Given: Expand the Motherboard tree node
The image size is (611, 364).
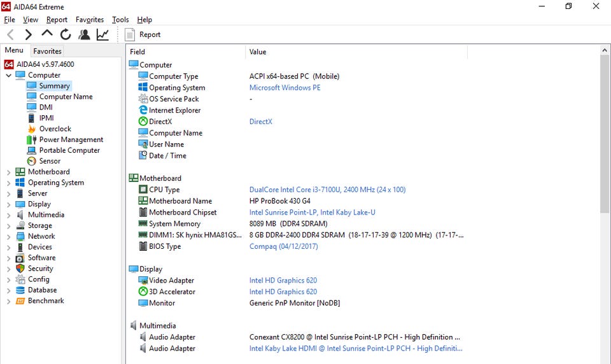Looking at the screenshot, I should (8, 172).
